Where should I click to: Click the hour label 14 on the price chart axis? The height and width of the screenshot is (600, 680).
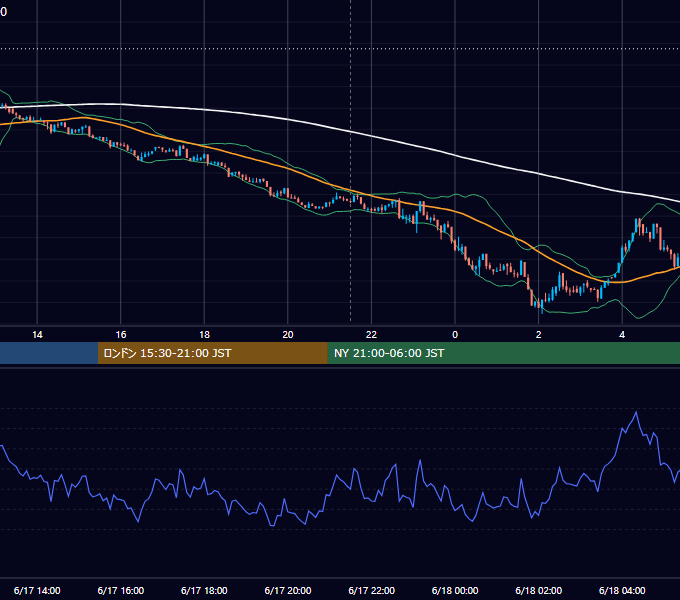coord(37,335)
